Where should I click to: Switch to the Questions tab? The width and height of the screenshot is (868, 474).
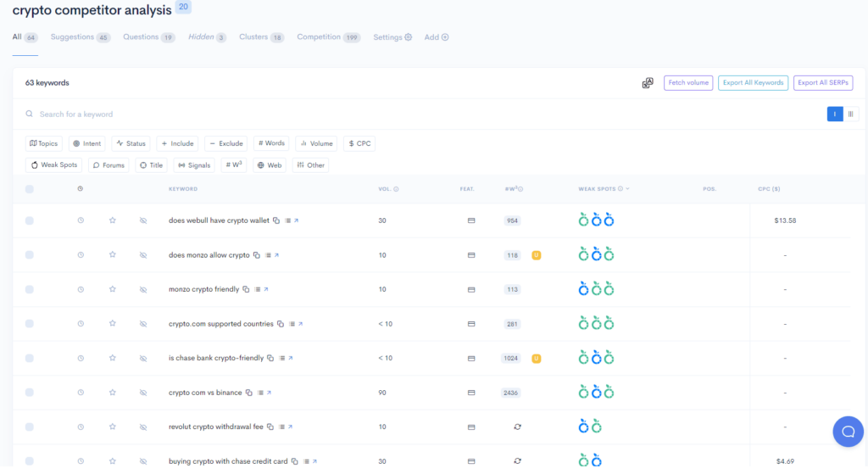tap(149, 37)
